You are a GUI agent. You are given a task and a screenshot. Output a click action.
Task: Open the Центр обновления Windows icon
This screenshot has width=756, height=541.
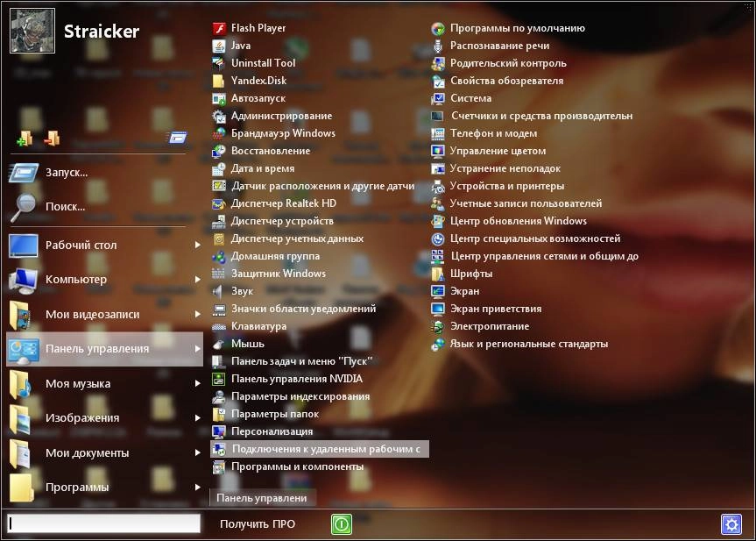coord(438,221)
